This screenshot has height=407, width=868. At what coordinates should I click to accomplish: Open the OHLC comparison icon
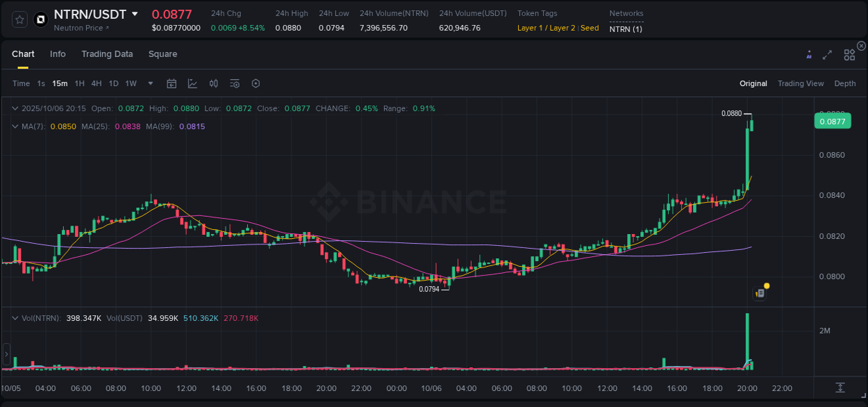(213, 83)
